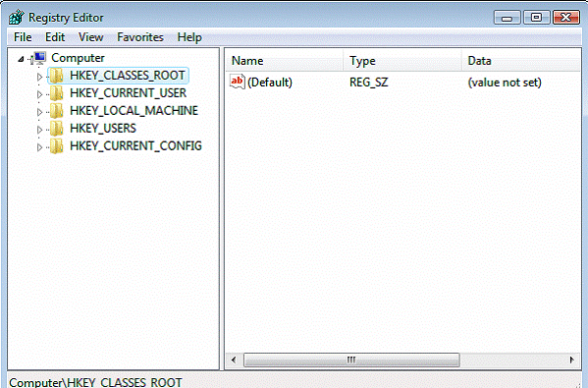The height and width of the screenshot is (388, 588).
Task: Select the (Default) value name
Action: click(x=270, y=83)
